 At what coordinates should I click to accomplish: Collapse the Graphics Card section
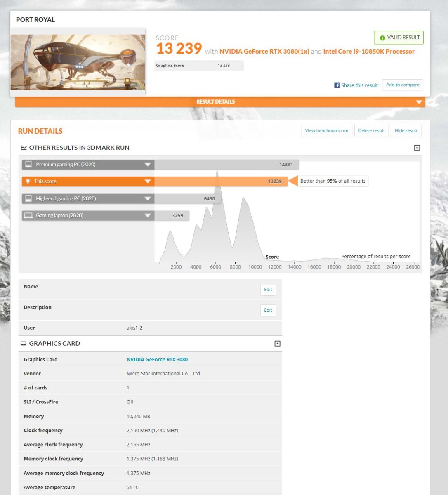point(277,343)
